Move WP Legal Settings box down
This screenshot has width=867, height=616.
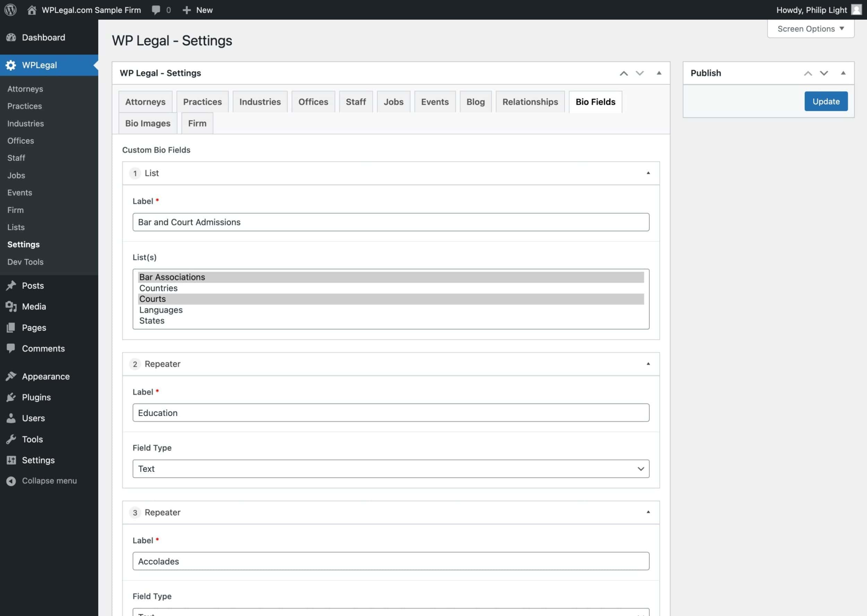(640, 73)
